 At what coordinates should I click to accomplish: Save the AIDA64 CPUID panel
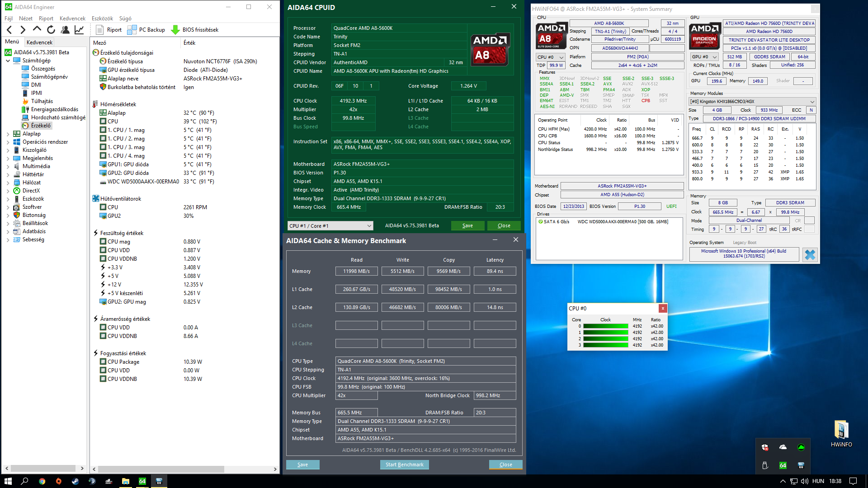click(x=468, y=225)
